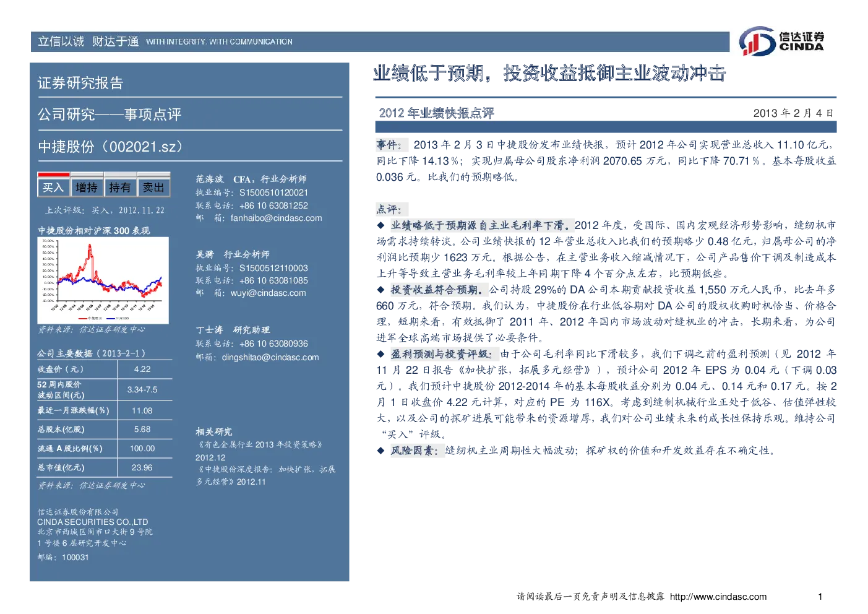The width and height of the screenshot is (868, 614).
Task: Open the http://www.cindasc.com footer link
Action: point(718,597)
